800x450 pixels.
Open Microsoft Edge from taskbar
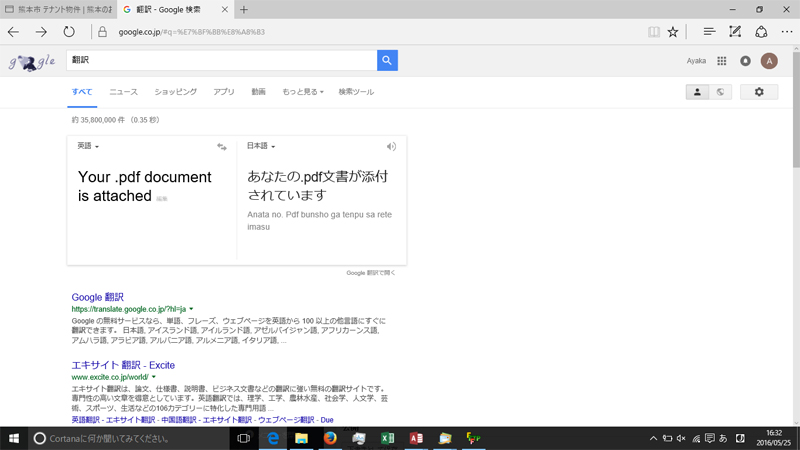point(273,438)
